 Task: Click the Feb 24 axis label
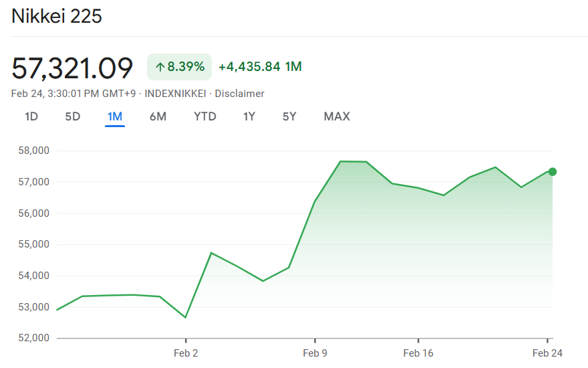pos(547,353)
